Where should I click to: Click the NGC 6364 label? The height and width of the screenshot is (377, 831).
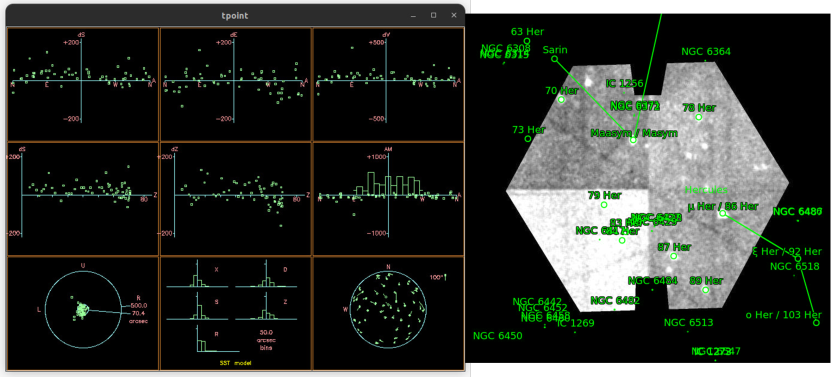coord(706,51)
